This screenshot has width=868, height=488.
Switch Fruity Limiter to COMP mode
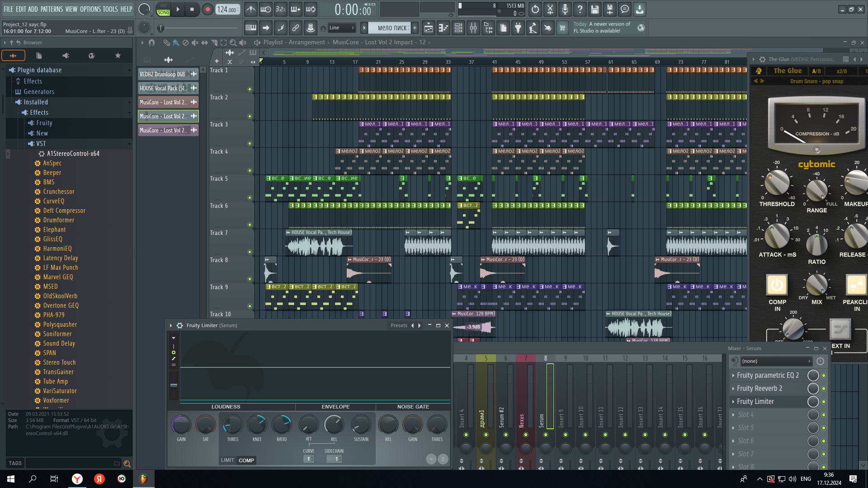(x=246, y=460)
